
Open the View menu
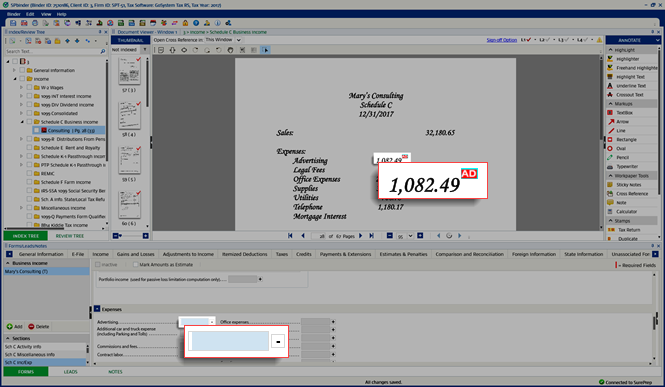tap(46, 14)
